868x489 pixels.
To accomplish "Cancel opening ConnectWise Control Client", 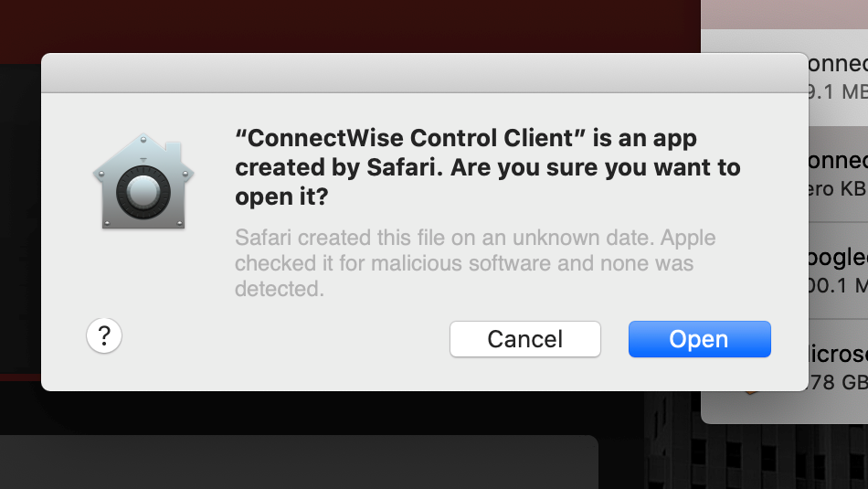I will click(x=524, y=339).
